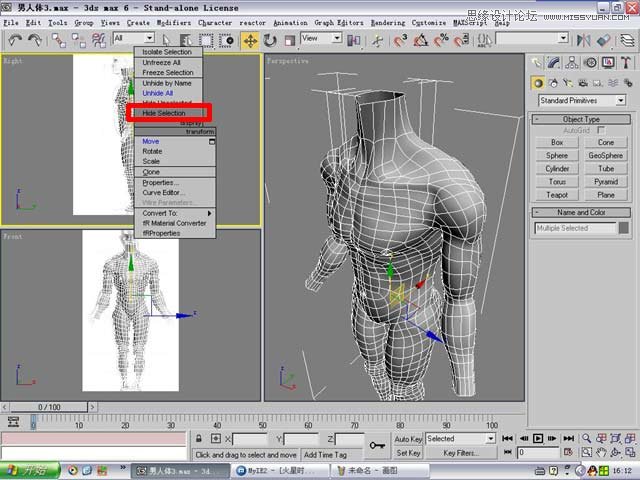Click the Align tool icon
Screen dimensions: 640x480
(x=604, y=40)
